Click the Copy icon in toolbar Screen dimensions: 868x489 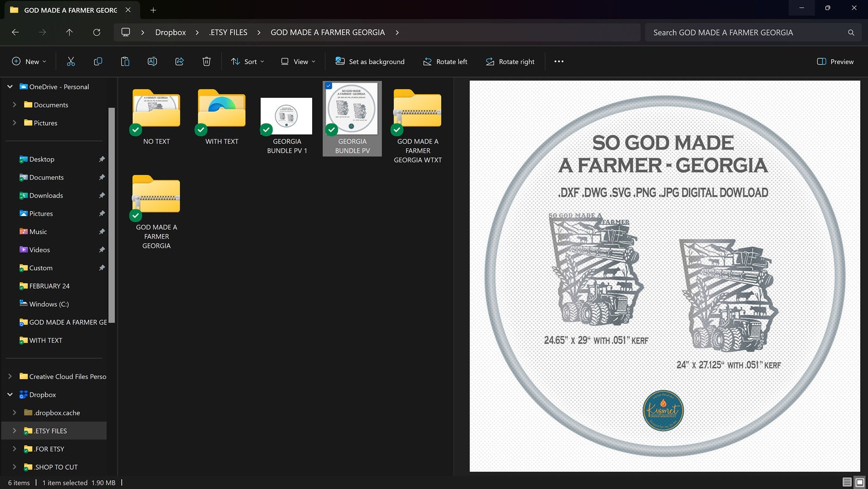98,62
